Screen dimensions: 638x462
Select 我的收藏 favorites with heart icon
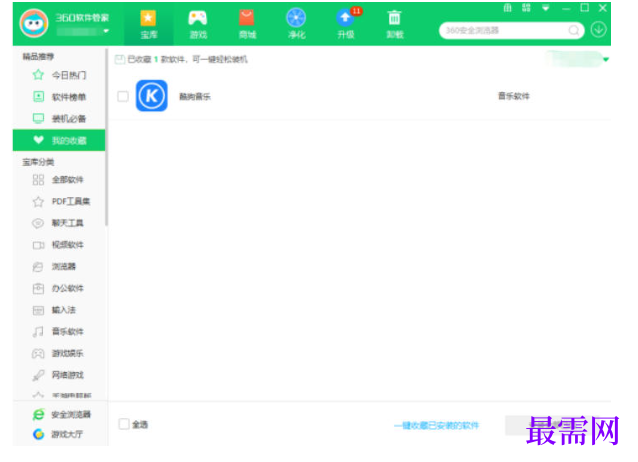click(x=59, y=140)
